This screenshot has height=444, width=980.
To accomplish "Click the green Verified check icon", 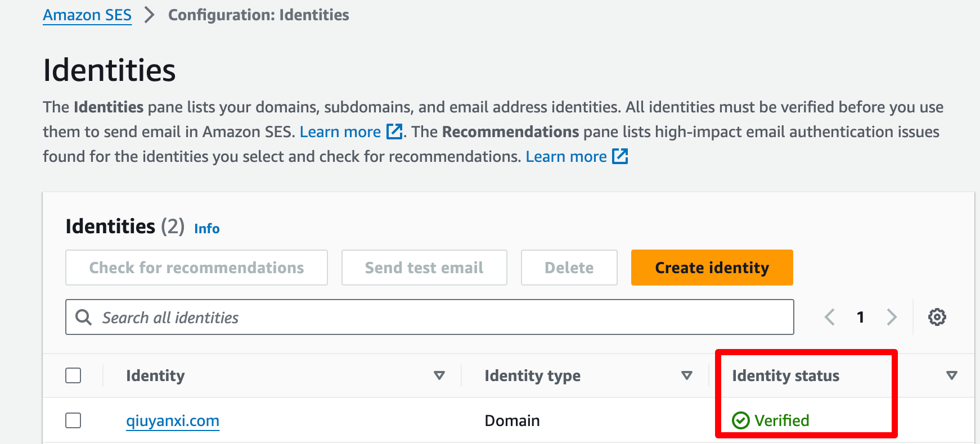I will coord(740,420).
